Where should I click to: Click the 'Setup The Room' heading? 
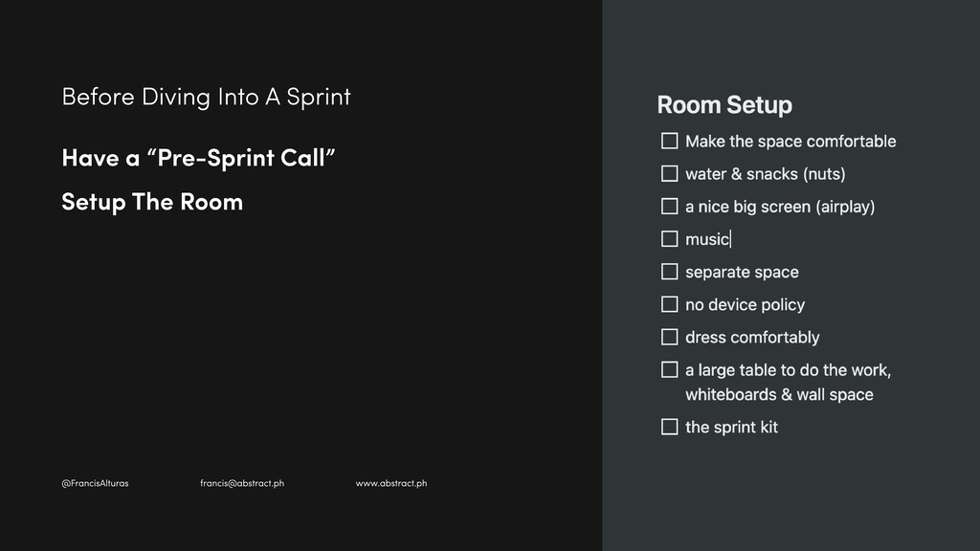tap(152, 202)
